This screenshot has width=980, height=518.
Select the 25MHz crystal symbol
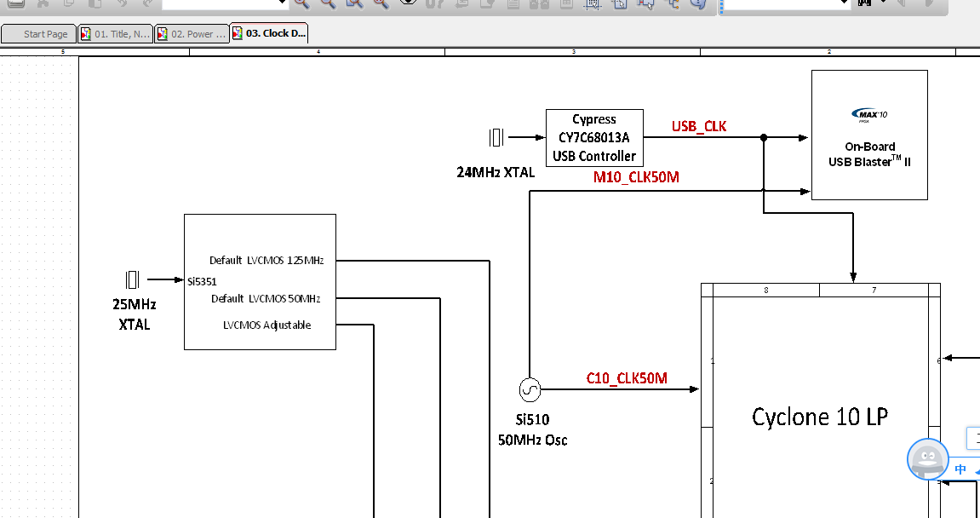tap(133, 279)
